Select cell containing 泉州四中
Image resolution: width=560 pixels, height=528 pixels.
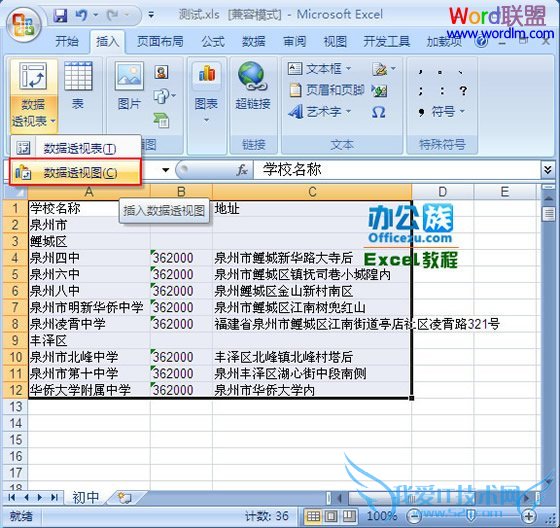click(89, 258)
